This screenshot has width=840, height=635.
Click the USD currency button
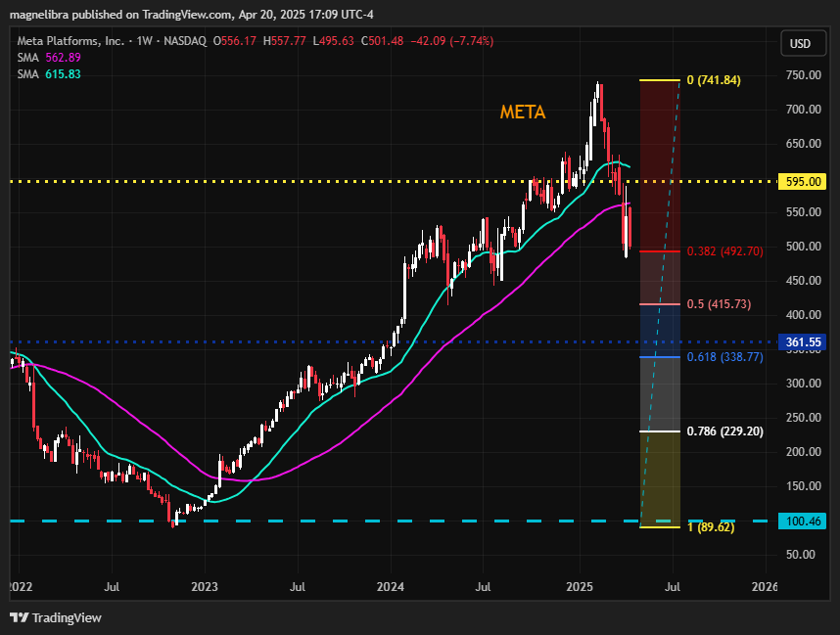[x=803, y=43]
